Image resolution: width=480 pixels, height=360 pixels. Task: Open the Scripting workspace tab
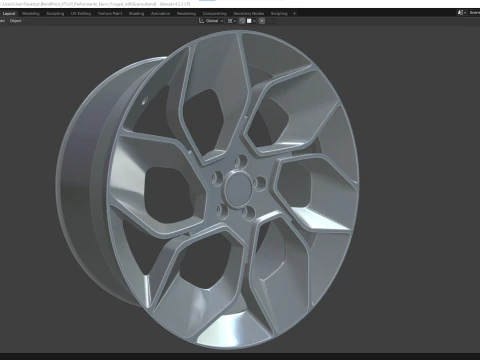coord(279,14)
